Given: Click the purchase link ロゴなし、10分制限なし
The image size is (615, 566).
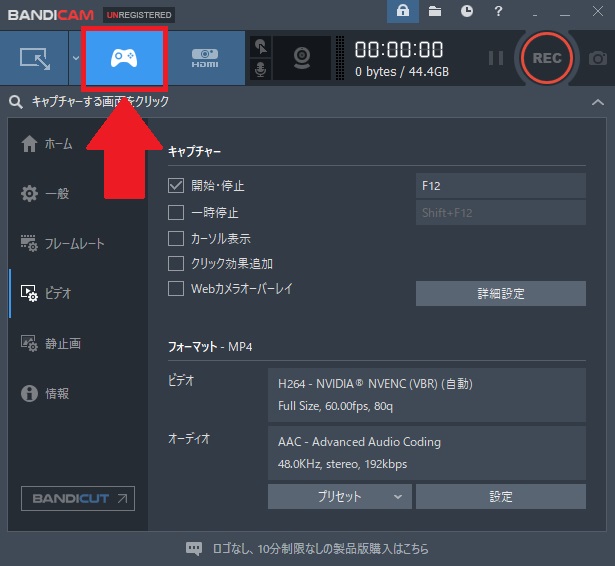Looking at the screenshot, I should point(320,548).
